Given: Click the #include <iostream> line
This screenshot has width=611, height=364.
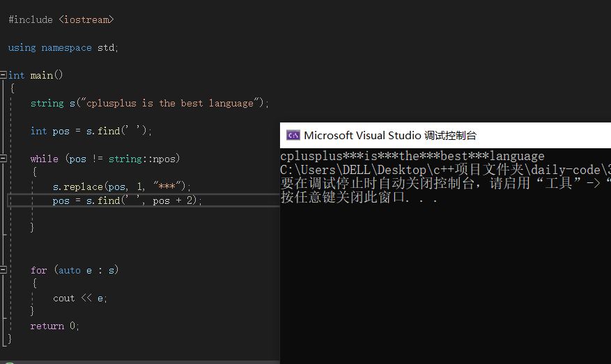Looking at the screenshot, I should [61, 19].
